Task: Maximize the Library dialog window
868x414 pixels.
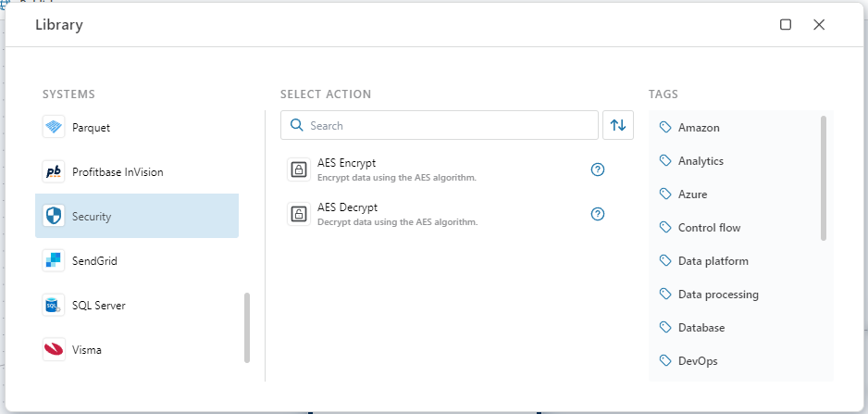Action: 786,25
